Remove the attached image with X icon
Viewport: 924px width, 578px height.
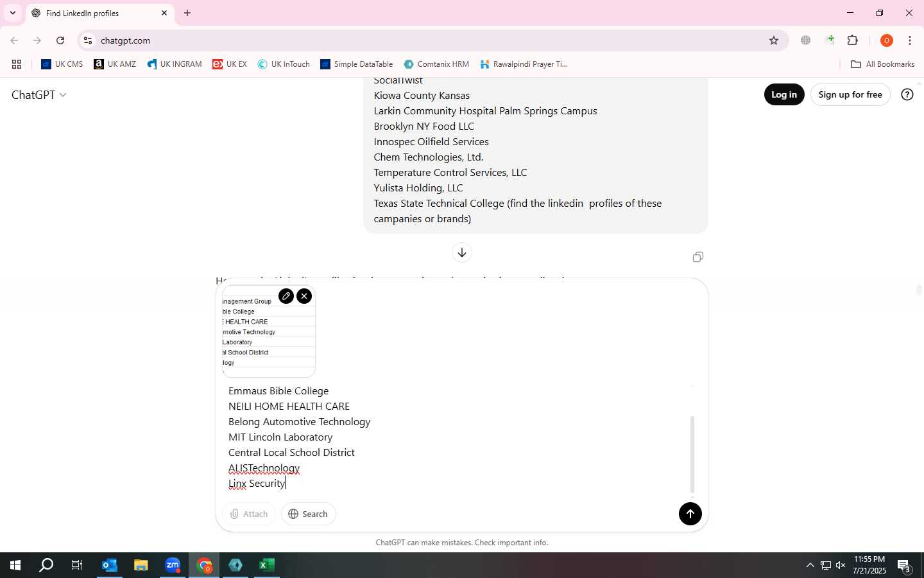click(304, 296)
